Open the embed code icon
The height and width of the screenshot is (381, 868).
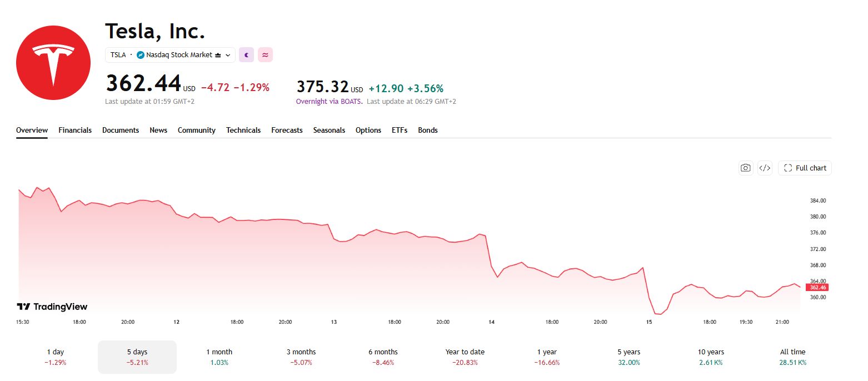pos(765,168)
